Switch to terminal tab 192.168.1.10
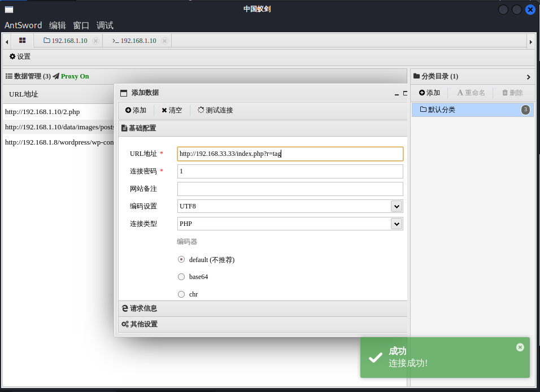Screen dimensions: 540x392 click(x=134, y=41)
